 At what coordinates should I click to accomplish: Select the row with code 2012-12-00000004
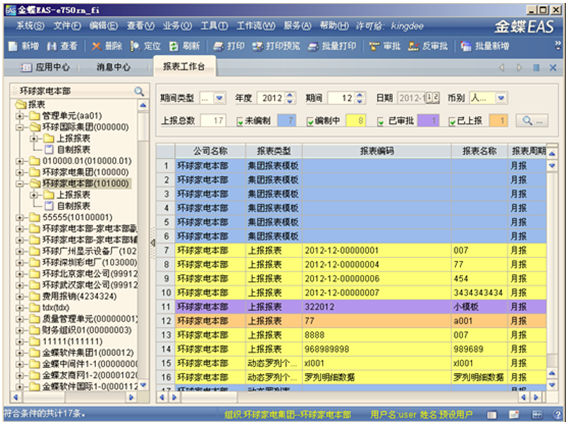(x=351, y=265)
